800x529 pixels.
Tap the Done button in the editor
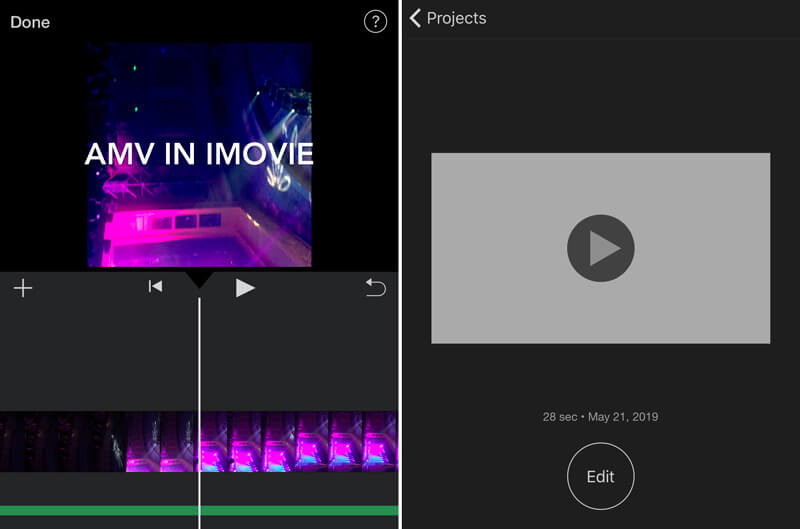30,22
